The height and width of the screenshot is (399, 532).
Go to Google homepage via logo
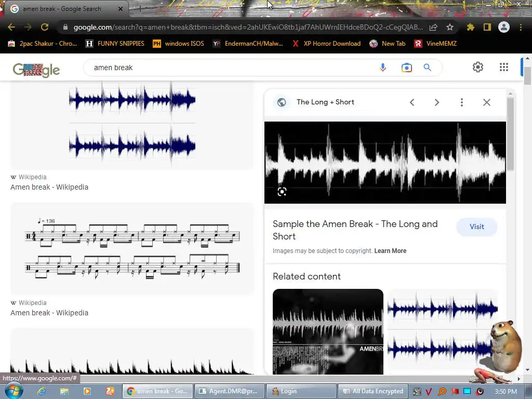coord(36,70)
